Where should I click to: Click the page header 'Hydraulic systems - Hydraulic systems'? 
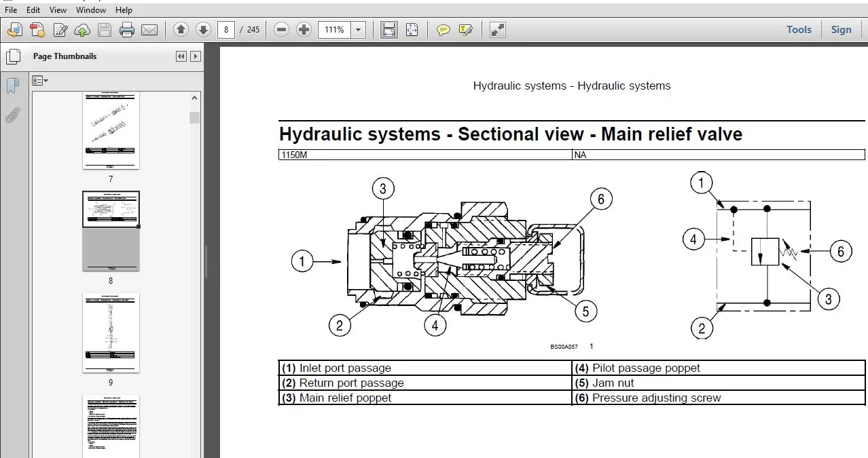click(572, 86)
